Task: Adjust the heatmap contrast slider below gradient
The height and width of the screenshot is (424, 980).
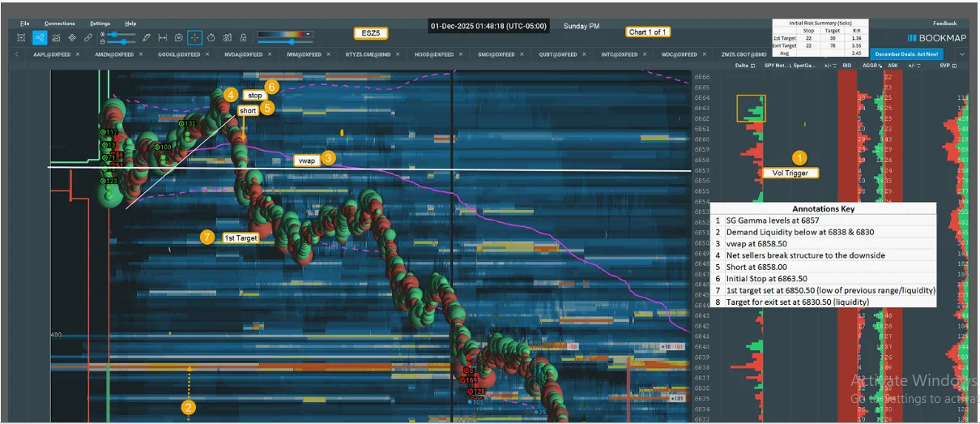Action: pyautogui.click(x=292, y=41)
